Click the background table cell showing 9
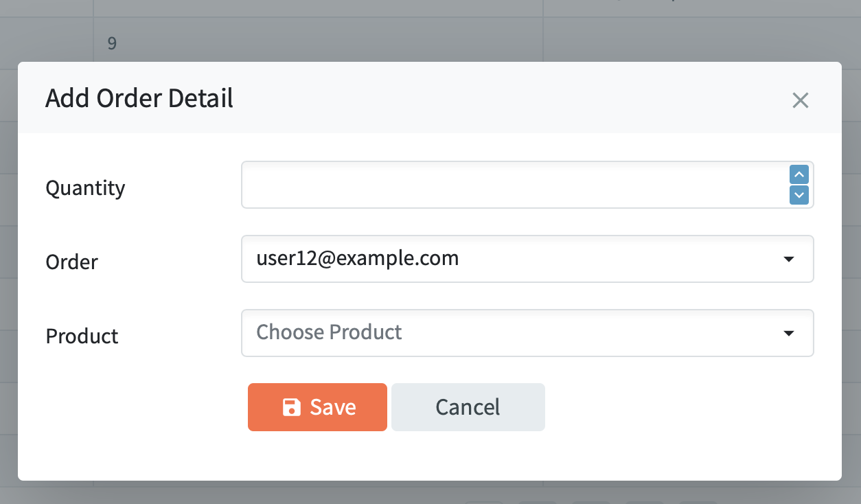The width and height of the screenshot is (861, 504). tap(318, 43)
